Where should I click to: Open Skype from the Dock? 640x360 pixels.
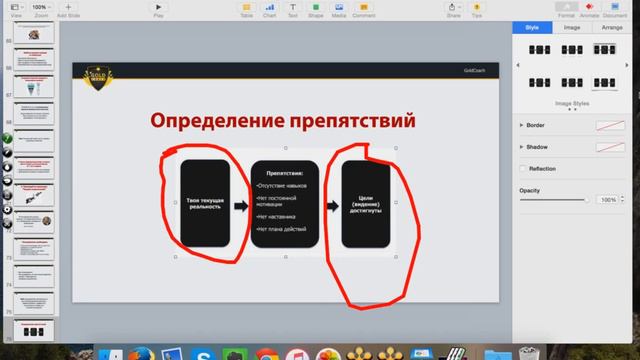click(x=203, y=353)
